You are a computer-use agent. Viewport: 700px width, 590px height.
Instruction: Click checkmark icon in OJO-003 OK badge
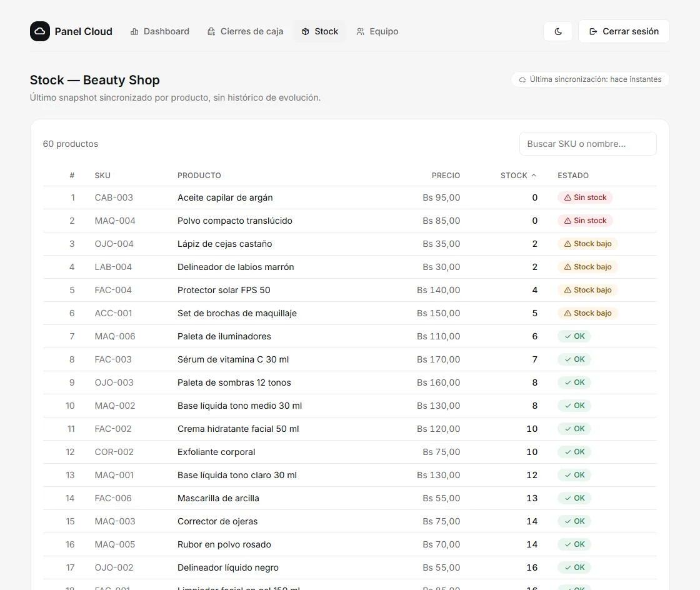point(567,383)
